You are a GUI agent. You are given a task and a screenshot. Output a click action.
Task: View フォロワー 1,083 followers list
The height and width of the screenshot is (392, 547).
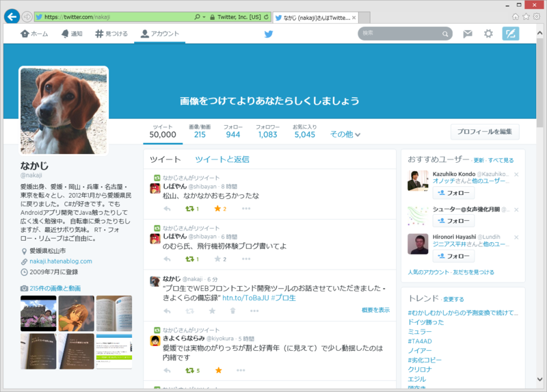[267, 131]
